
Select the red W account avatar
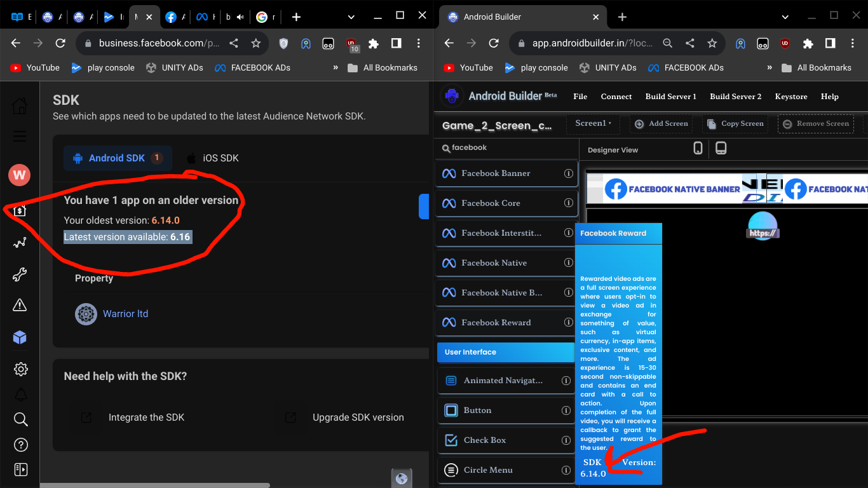tap(20, 174)
